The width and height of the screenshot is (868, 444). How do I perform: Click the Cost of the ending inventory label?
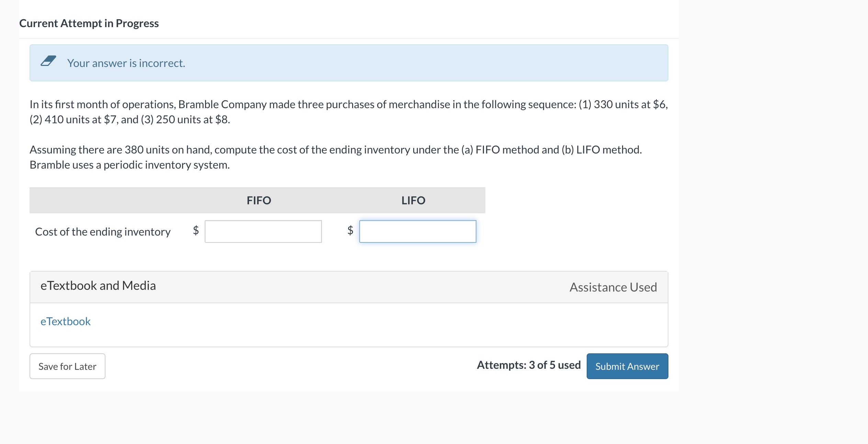pos(102,232)
